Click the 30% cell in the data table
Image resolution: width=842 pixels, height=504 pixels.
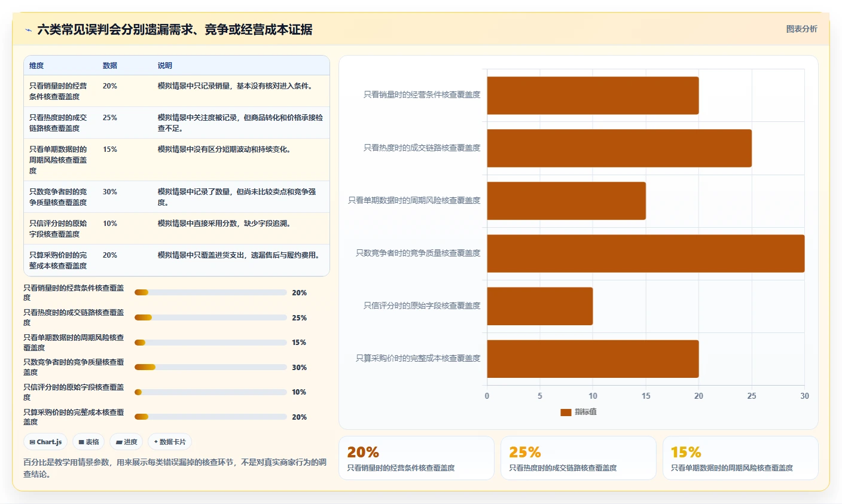[x=110, y=192]
